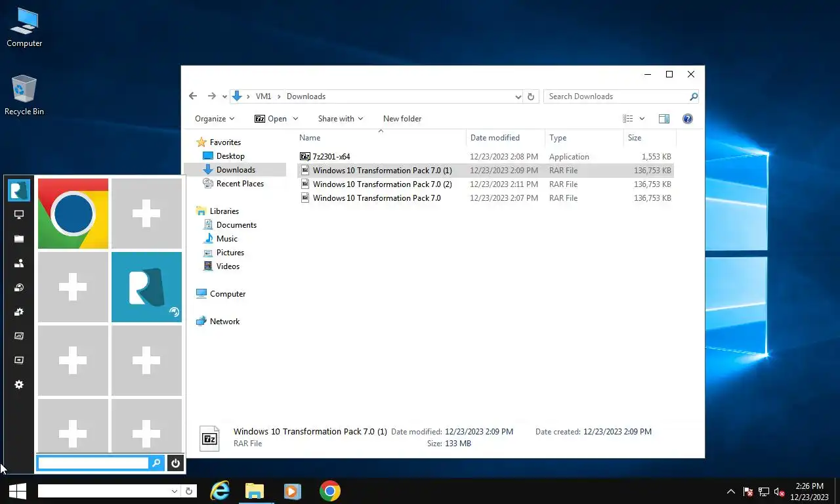The width and height of the screenshot is (840, 504).
Task: Click the start menu search magnifier button
Action: click(156, 463)
